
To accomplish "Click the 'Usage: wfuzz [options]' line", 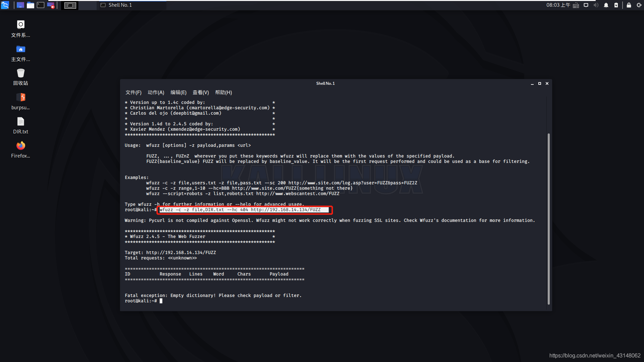I will pyautogui.click(x=188, y=145).
